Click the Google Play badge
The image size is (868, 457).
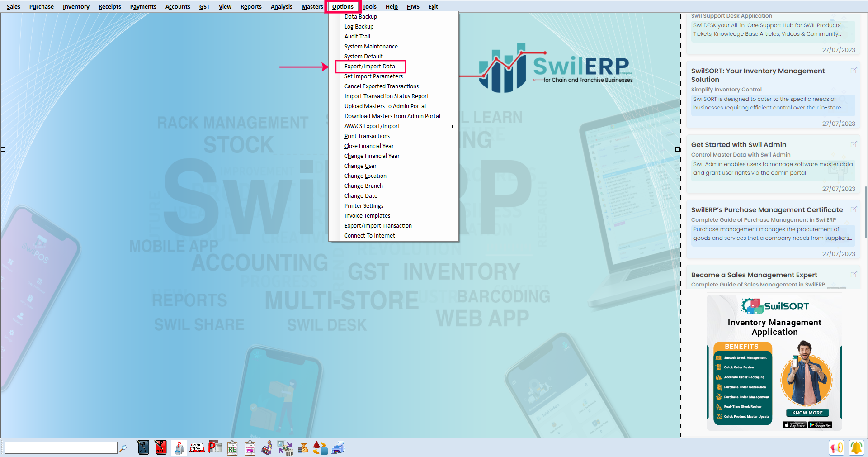(x=820, y=425)
